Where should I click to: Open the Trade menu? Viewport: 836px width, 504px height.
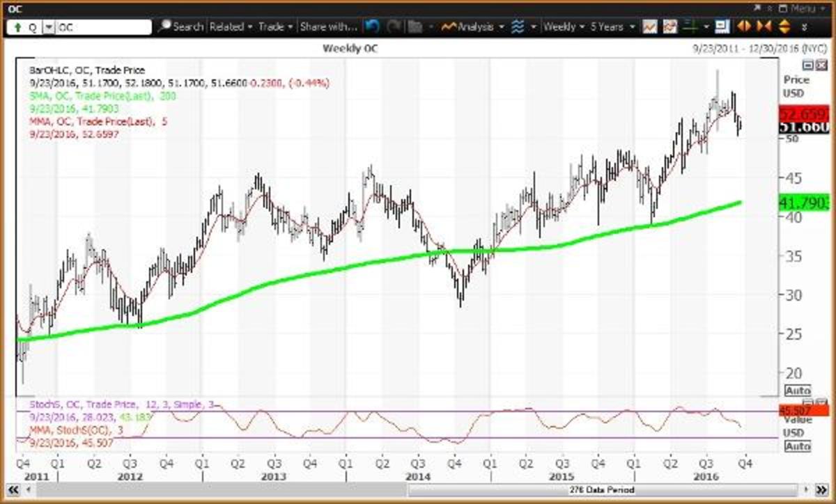coord(276,27)
